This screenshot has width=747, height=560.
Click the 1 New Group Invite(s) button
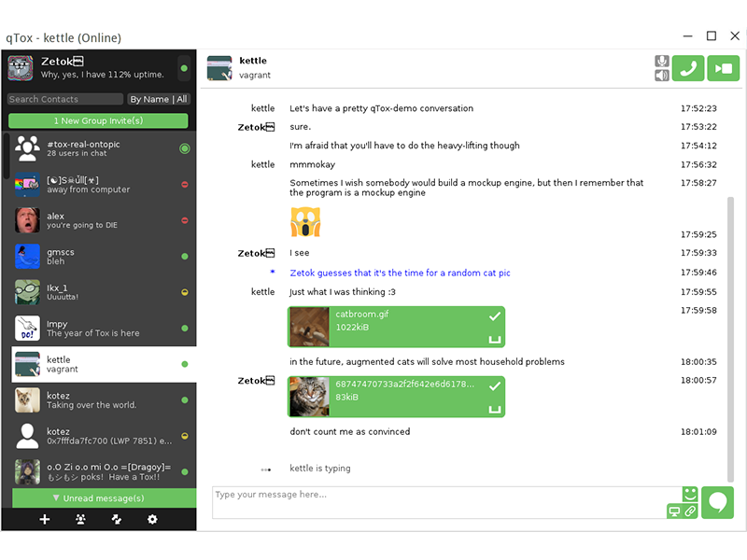click(98, 121)
